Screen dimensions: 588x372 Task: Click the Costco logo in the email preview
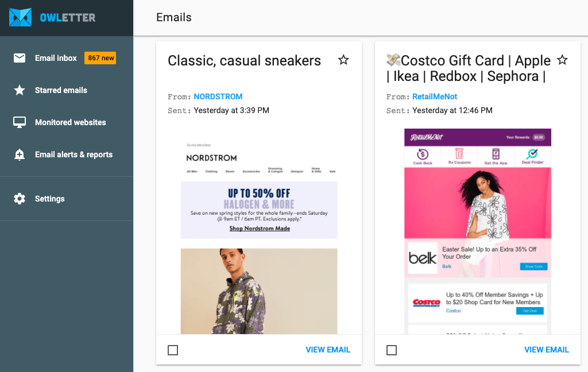click(427, 303)
